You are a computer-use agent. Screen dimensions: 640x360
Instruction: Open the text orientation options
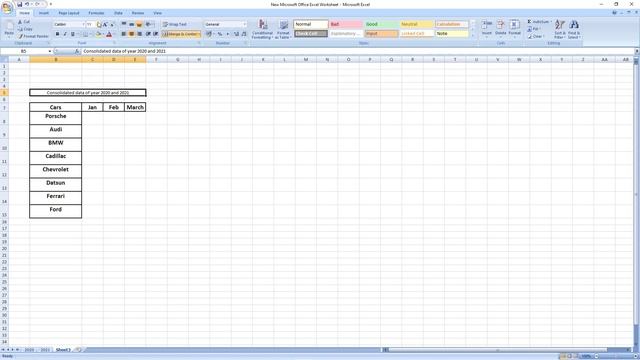pyautogui.click(x=149, y=24)
